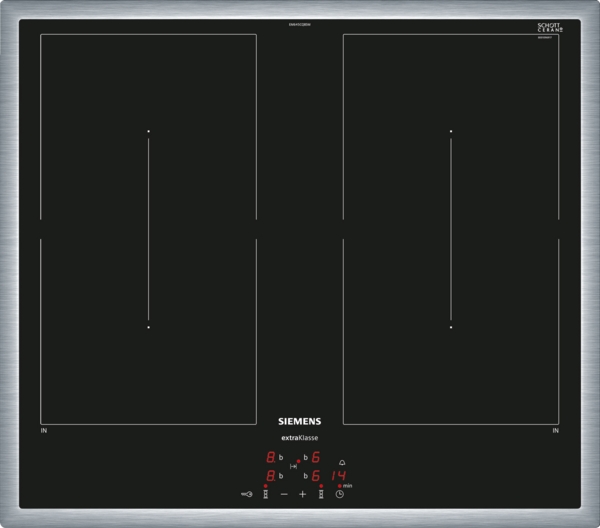Tap the left 'IN' induction marking
600x528 pixels.
tap(44, 430)
